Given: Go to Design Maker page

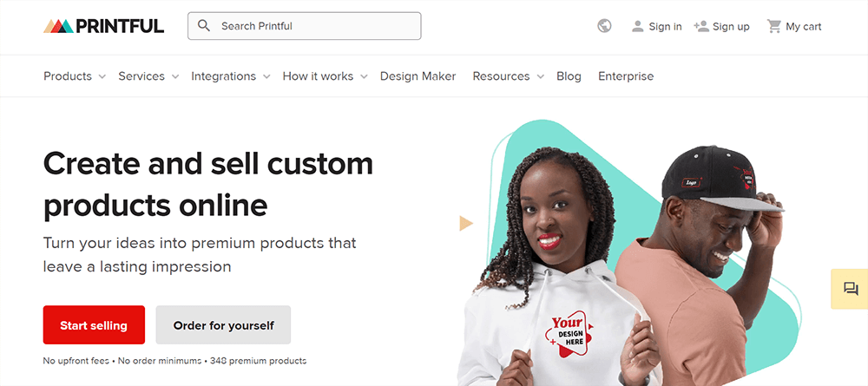Looking at the screenshot, I should 418,76.
